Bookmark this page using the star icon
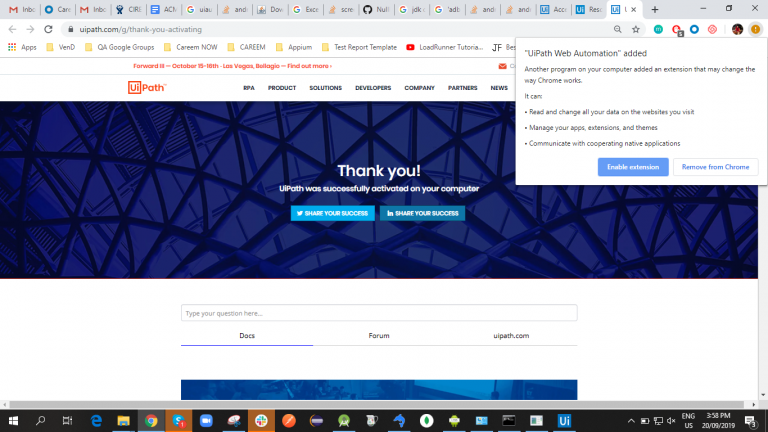The width and height of the screenshot is (768, 432). click(x=636, y=29)
